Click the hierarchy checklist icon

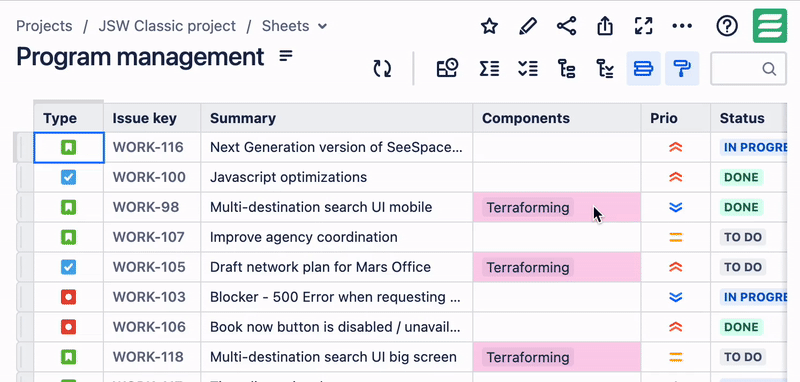coord(605,68)
